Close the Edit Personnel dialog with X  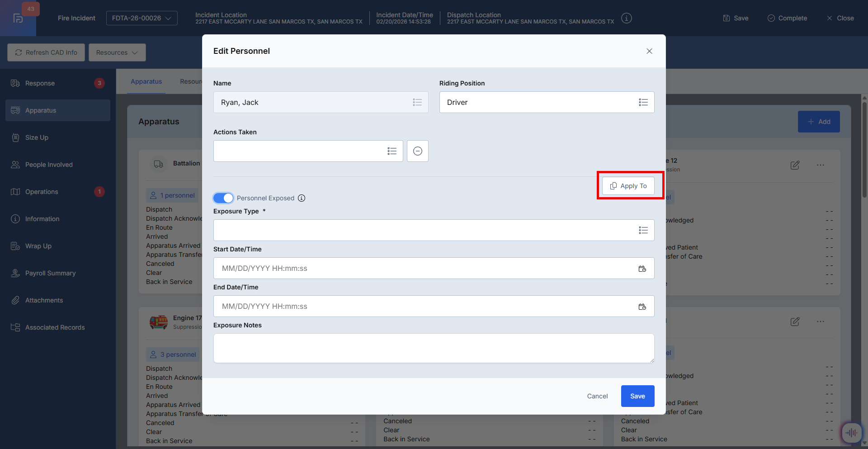(649, 51)
